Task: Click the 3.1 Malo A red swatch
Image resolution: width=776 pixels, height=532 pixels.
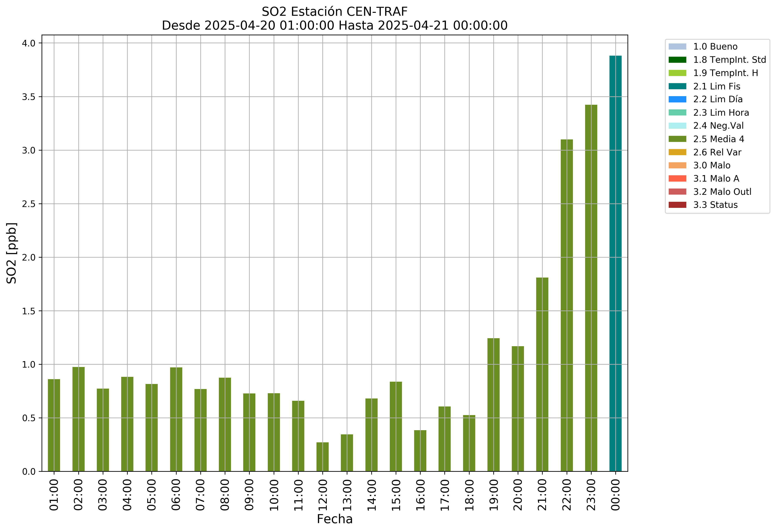Action: tap(677, 178)
